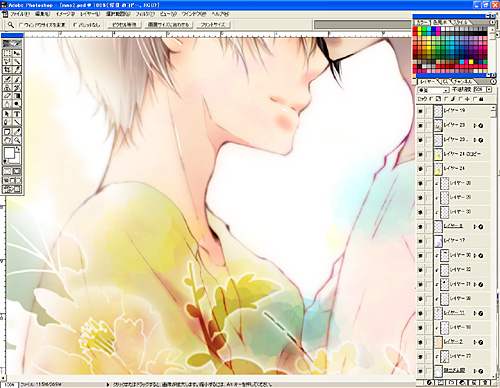Open the Swatches palette menu arrow

[493, 22]
